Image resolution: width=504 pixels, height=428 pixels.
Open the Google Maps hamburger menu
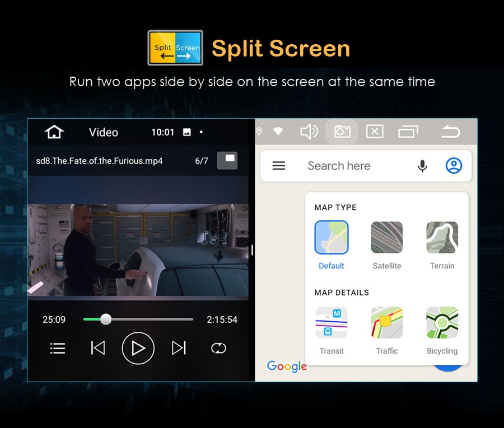[279, 166]
